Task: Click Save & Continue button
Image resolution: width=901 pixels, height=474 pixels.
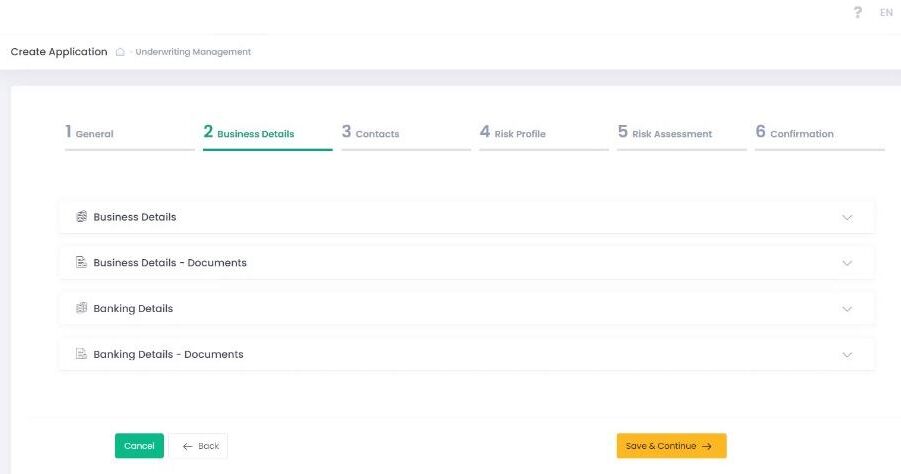Action: pyautogui.click(x=671, y=446)
